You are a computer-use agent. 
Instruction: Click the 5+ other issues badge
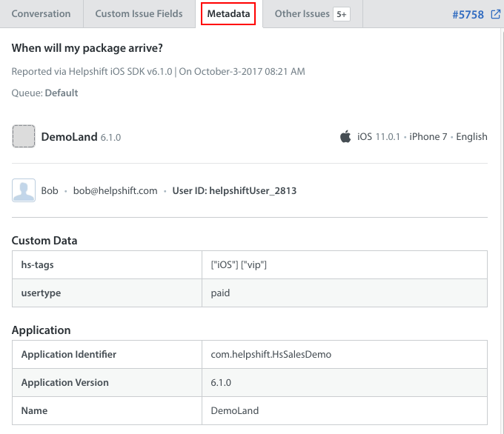coord(342,14)
